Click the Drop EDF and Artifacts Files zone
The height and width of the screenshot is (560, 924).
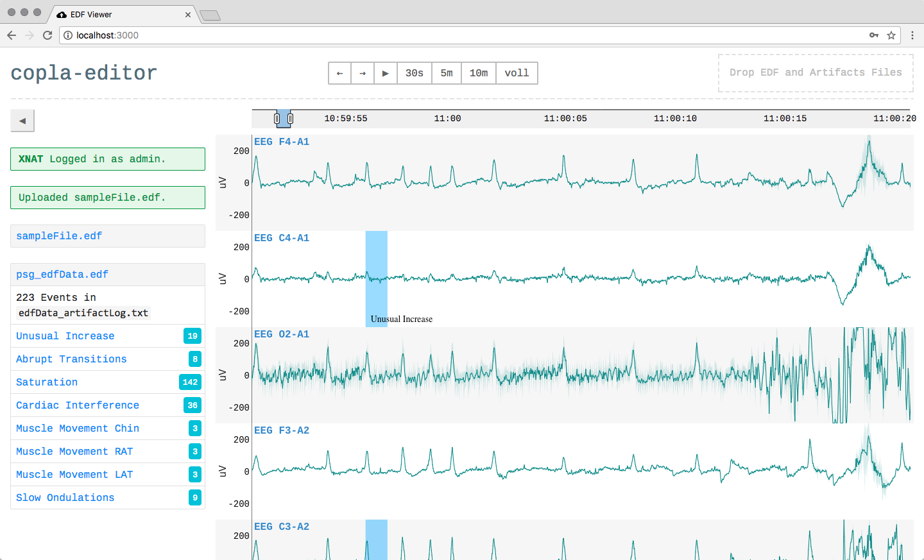816,73
